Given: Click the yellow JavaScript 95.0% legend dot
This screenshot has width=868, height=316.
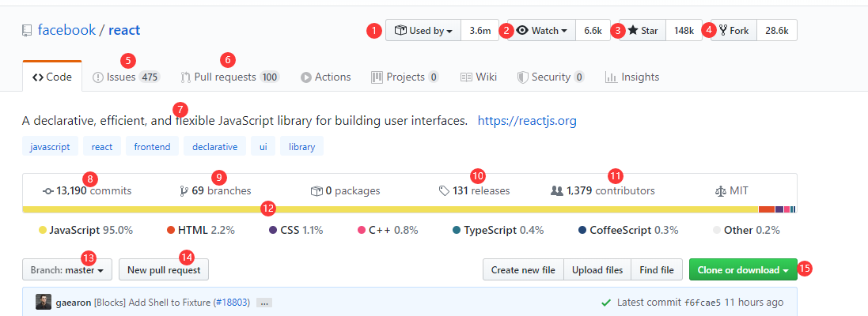Looking at the screenshot, I should click(42, 231).
